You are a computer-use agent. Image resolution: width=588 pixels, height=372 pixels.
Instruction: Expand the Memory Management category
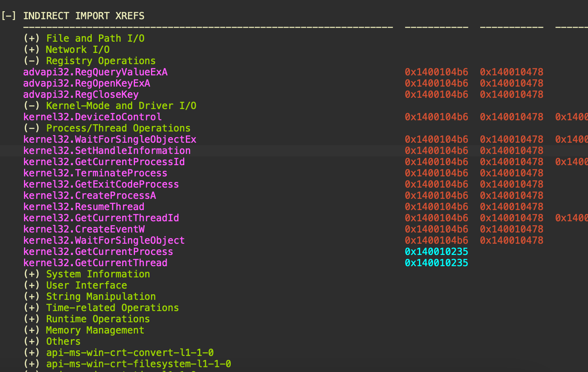point(32,330)
